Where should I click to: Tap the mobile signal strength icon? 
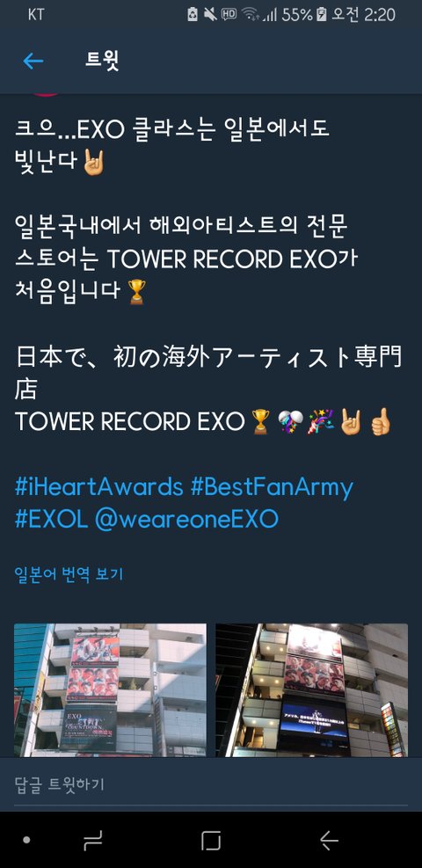269,14
